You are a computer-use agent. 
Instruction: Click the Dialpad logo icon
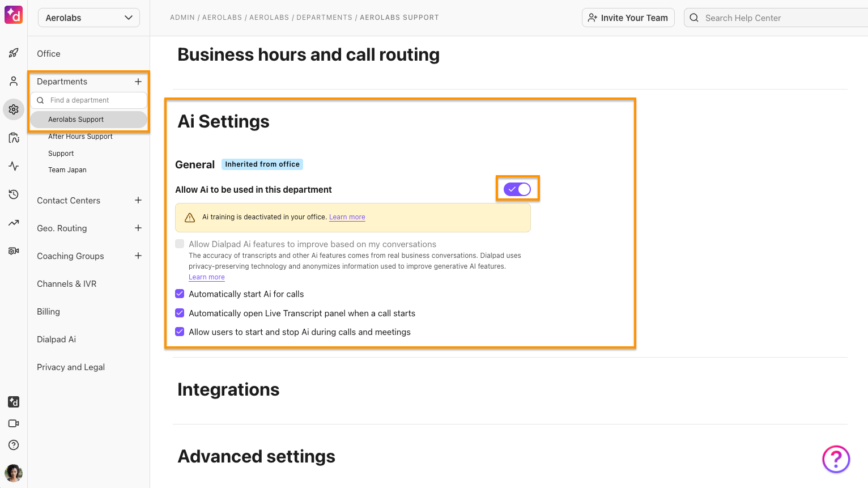pyautogui.click(x=14, y=15)
